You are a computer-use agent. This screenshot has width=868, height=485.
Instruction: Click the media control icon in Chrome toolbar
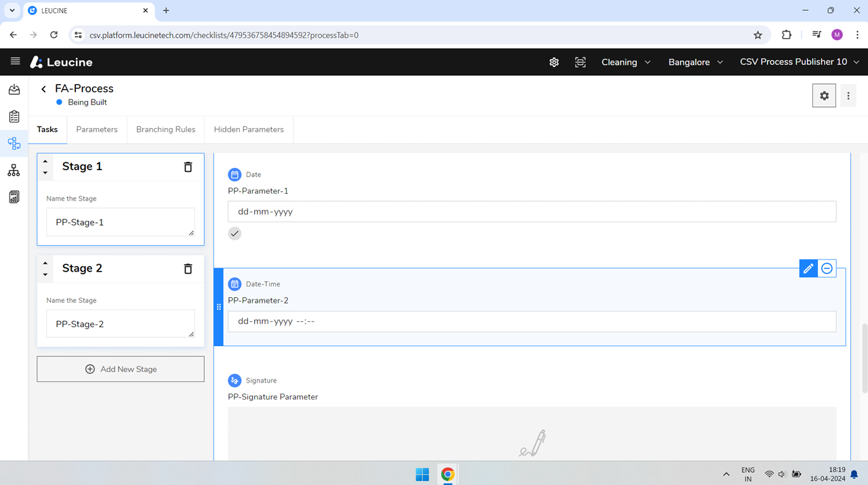[x=817, y=35]
